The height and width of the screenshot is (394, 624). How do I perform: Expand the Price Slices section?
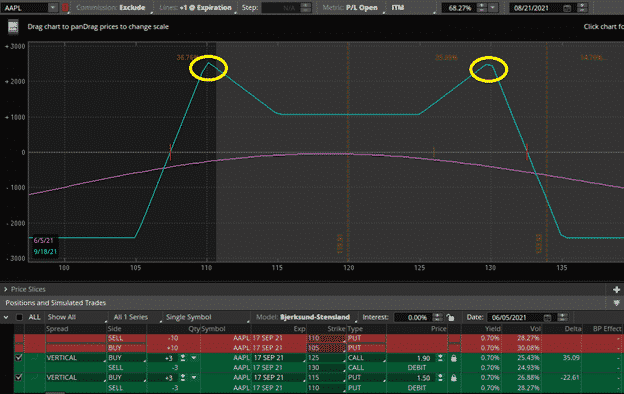[6, 289]
